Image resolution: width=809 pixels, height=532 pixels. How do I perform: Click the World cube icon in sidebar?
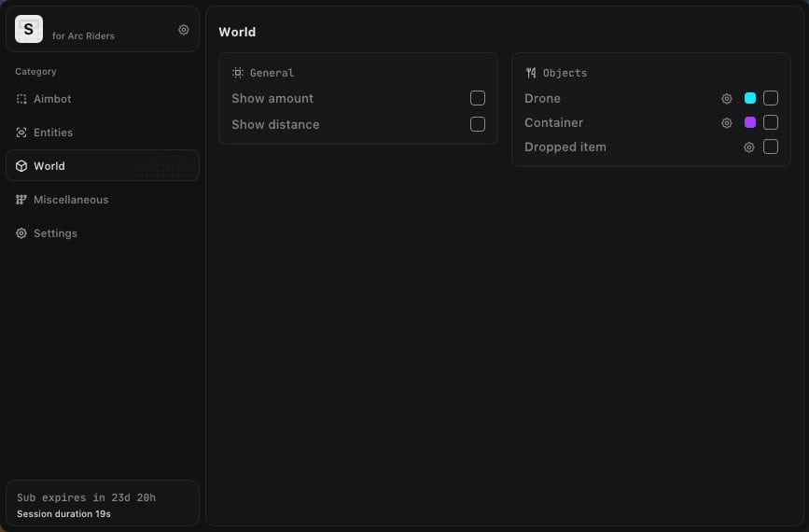tap(21, 166)
